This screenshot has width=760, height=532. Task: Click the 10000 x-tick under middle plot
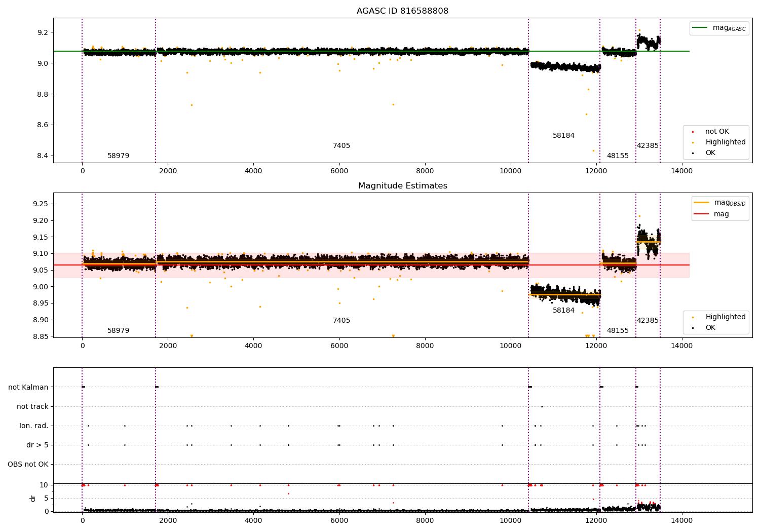coord(510,346)
